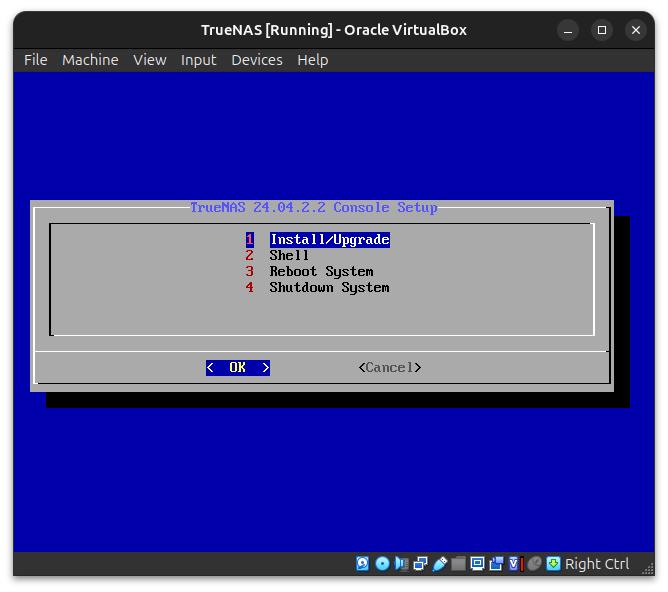Click the display monitor status icon
Image resolution: width=668 pixels, height=592 pixels.
[477, 564]
